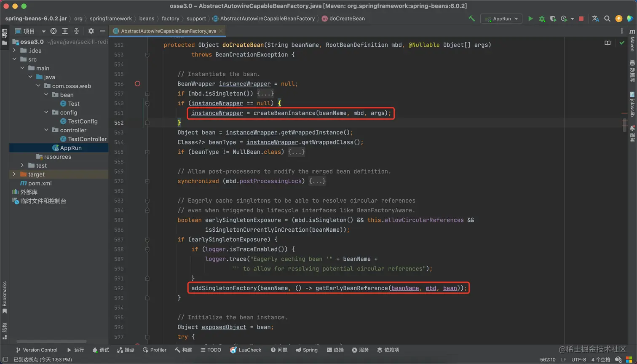Screen dimensions: 637x364
Task: Click the Locate opened file crosshair icon
Action: click(x=54, y=31)
